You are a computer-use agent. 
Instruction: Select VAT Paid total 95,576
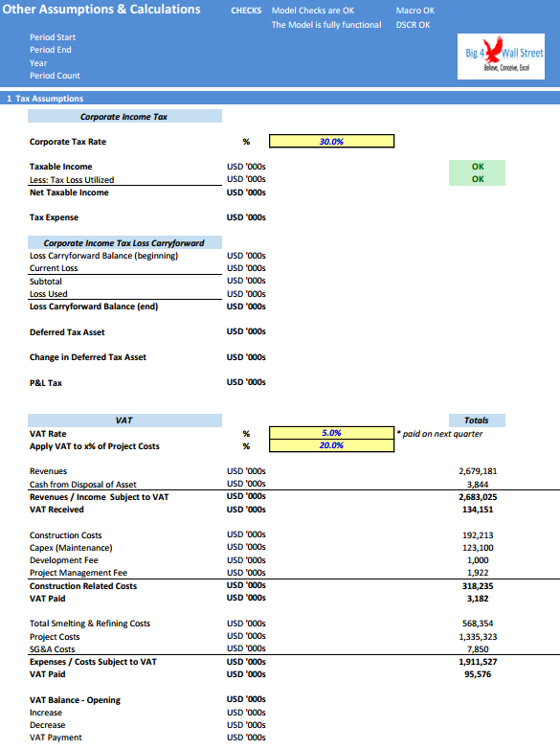pyautogui.click(x=478, y=674)
